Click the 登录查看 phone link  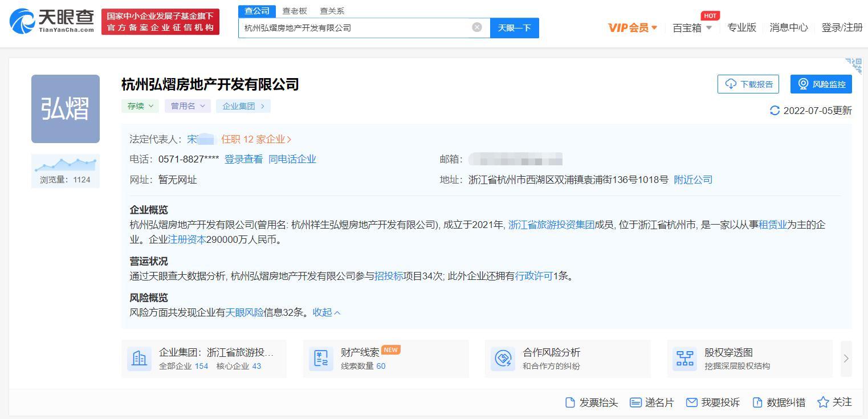pos(244,159)
